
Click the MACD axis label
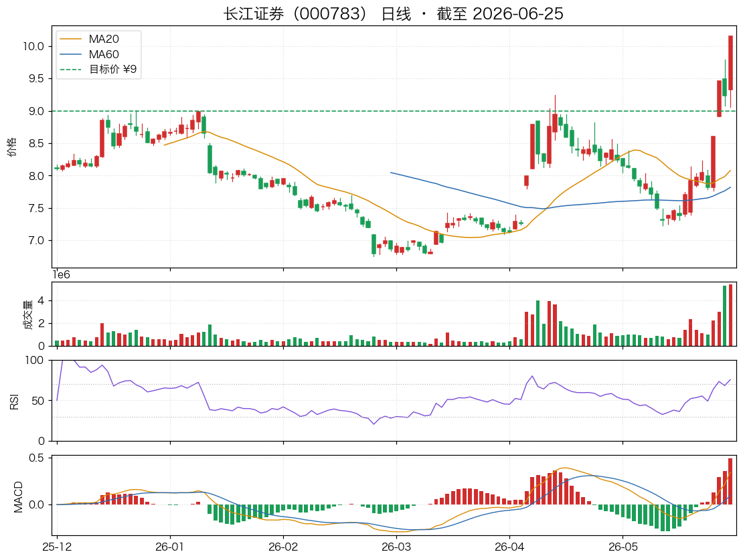[x=18, y=496]
